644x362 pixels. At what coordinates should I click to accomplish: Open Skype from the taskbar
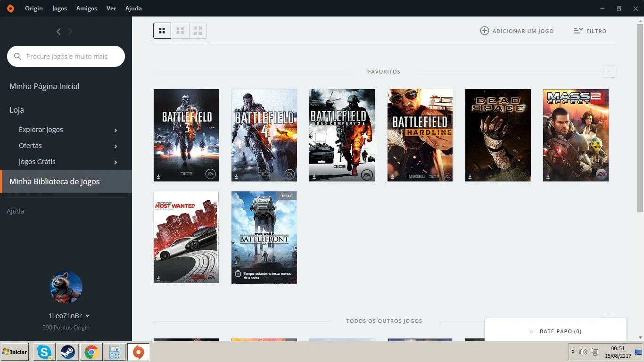pos(44,352)
